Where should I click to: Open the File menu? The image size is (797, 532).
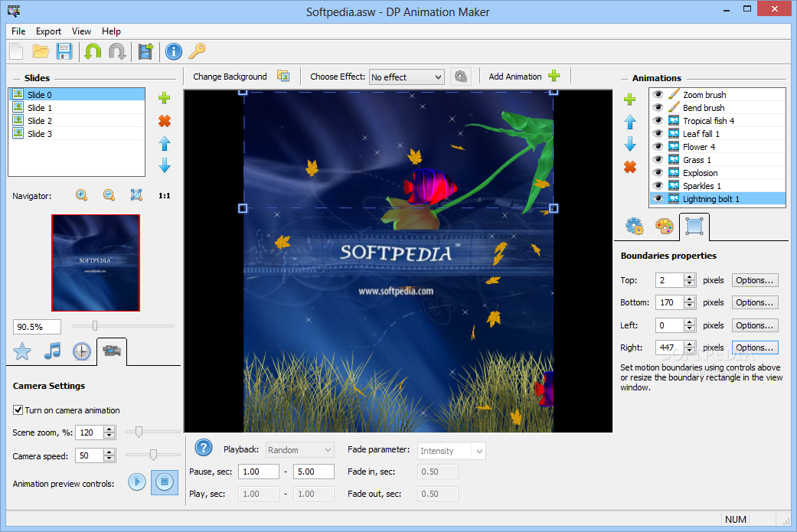[18, 31]
